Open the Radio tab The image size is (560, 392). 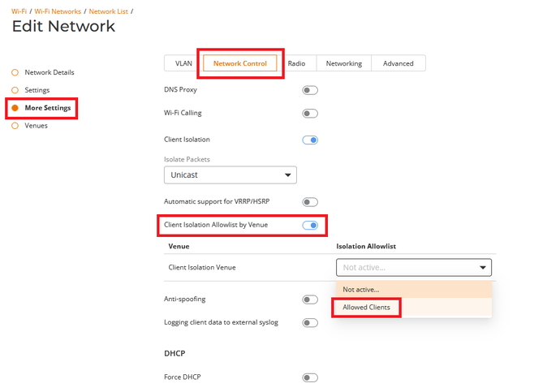(x=296, y=63)
